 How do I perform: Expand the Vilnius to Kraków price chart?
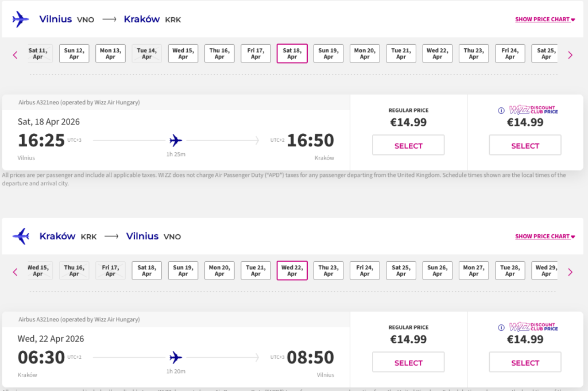click(545, 20)
